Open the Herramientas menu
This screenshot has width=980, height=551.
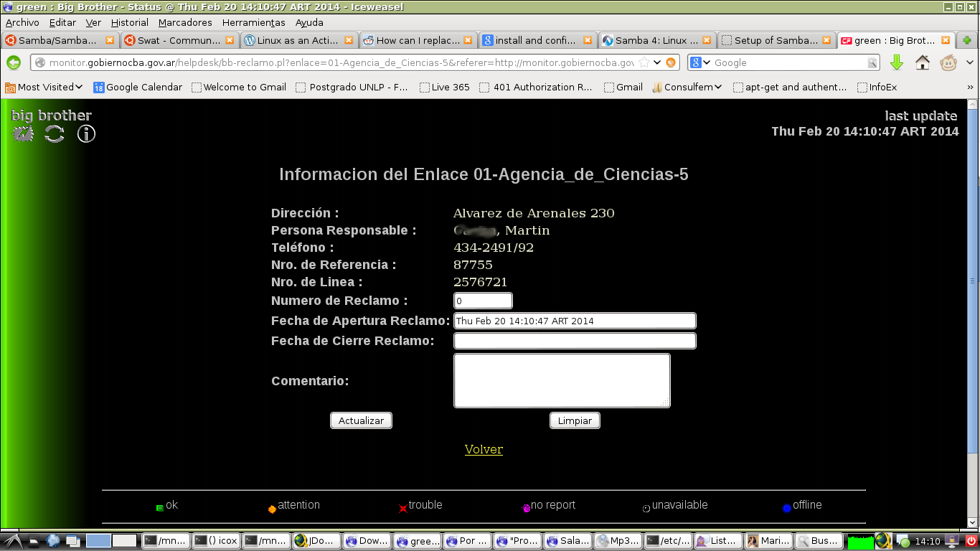[254, 22]
